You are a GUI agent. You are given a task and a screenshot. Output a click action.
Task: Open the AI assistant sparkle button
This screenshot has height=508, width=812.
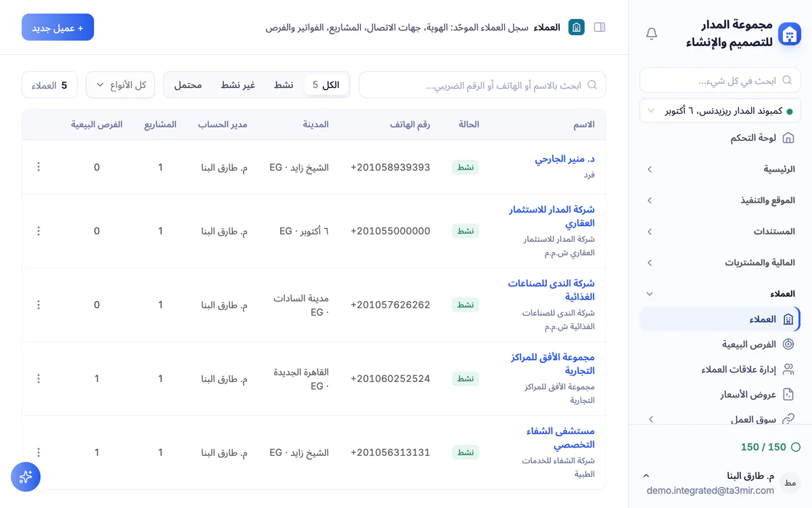point(26,477)
